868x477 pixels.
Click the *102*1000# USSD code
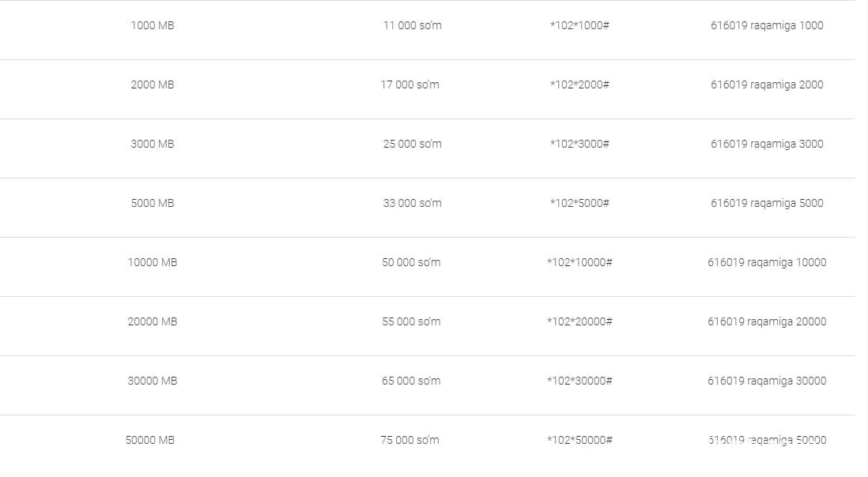point(579,25)
